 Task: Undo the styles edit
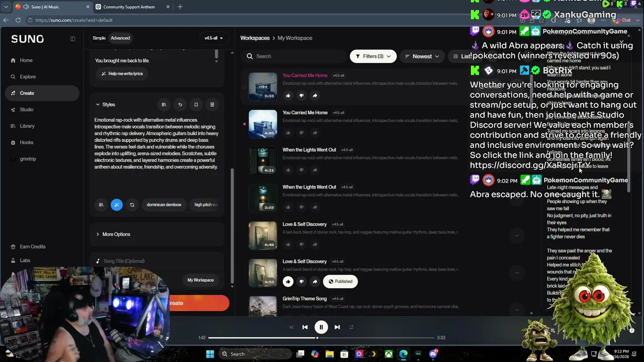click(x=180, y=105)
